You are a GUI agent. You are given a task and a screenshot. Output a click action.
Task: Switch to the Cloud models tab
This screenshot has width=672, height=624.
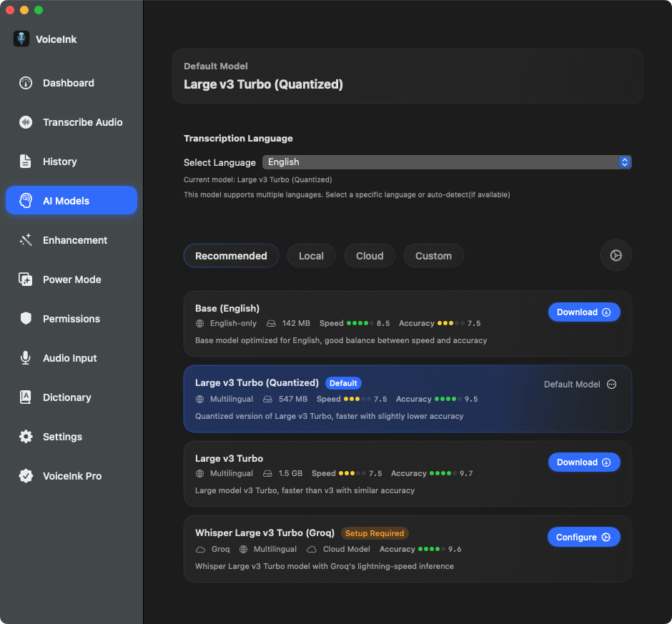pos(370,256)
